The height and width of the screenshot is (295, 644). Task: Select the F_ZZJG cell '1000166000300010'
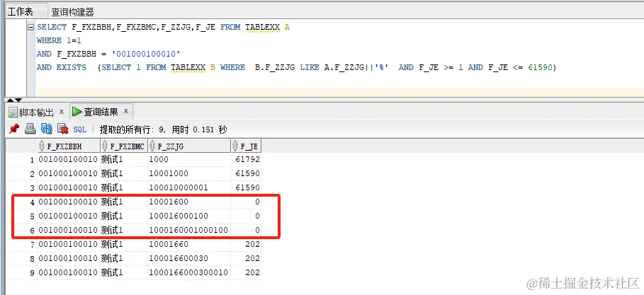(189, 272)
